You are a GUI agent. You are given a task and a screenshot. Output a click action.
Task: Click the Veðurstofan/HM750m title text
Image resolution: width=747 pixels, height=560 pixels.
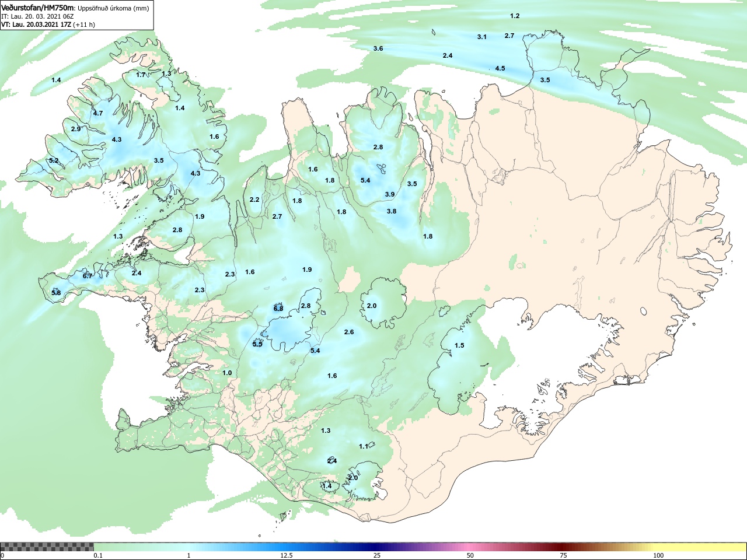pos(37,8)
